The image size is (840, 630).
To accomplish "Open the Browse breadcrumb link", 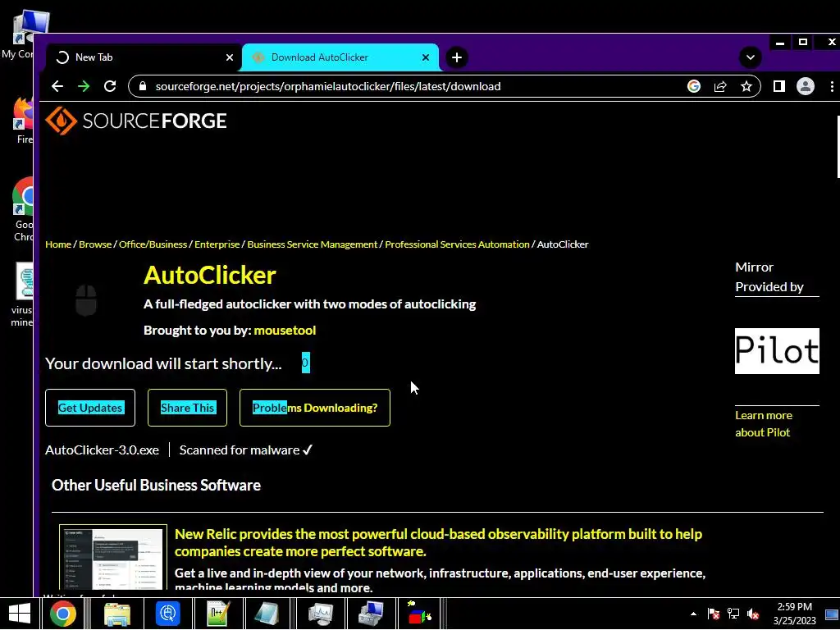I will (95, 244).
